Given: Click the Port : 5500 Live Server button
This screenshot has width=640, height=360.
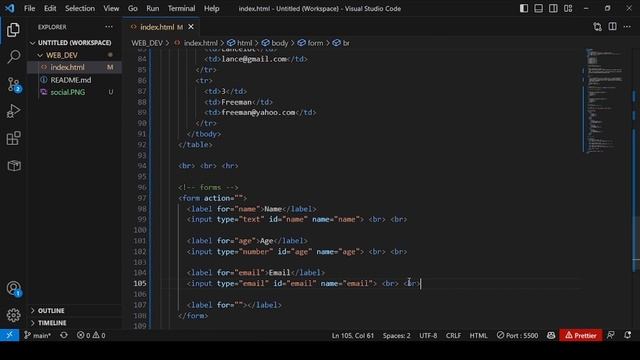Looking at the screenshot, I should pyautogui.click(x=517, y=335).
